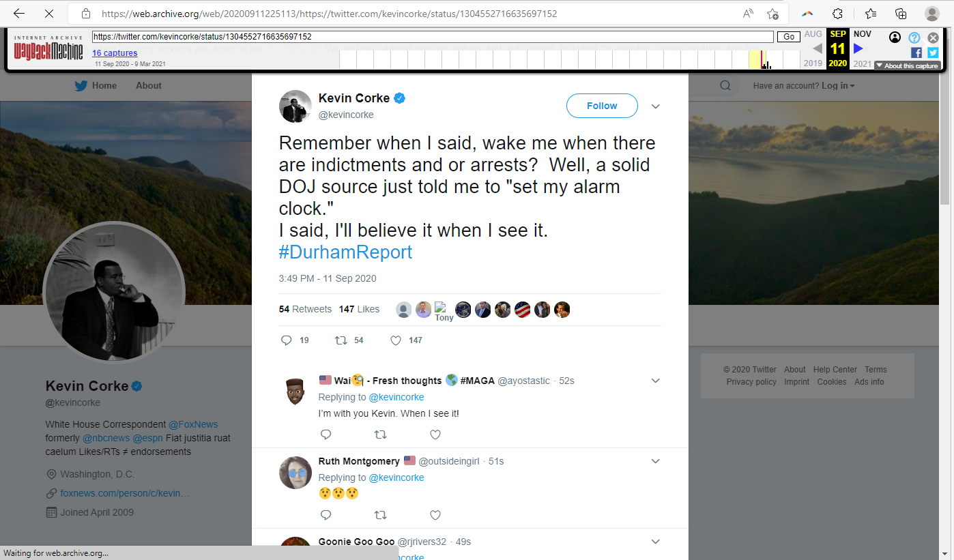Go back with the browser back arrow
The height and width of the screenshot is (560, 954).
(x=19, y=14)
